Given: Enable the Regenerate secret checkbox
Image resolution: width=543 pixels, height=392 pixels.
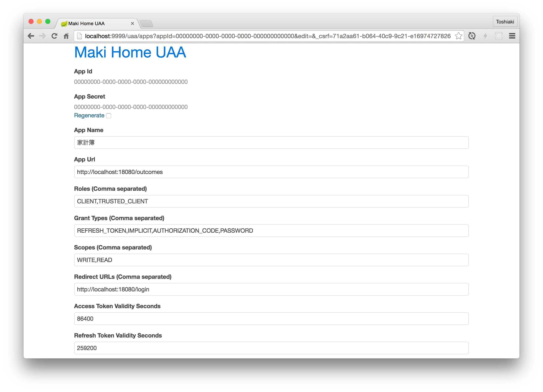Looking at the screenshot, I should (x=109, y=116).
